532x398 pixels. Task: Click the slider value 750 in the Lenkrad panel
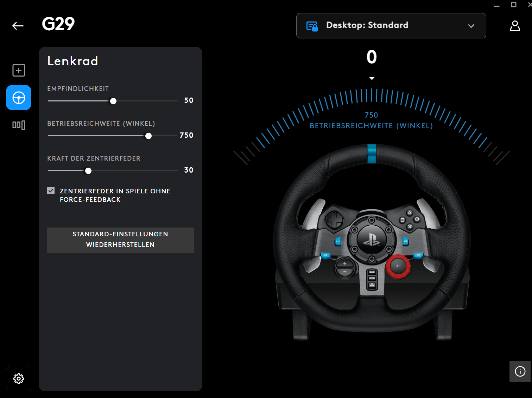[186, 135]
